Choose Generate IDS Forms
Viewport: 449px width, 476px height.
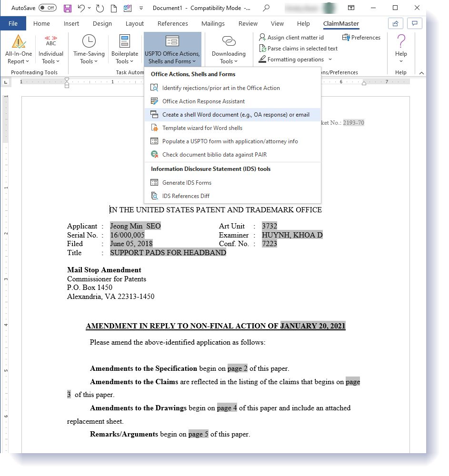187,183
